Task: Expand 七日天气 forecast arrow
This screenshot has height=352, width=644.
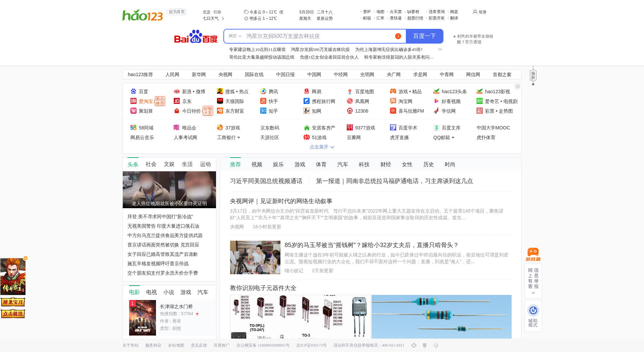Action: (x=223, y=18)
